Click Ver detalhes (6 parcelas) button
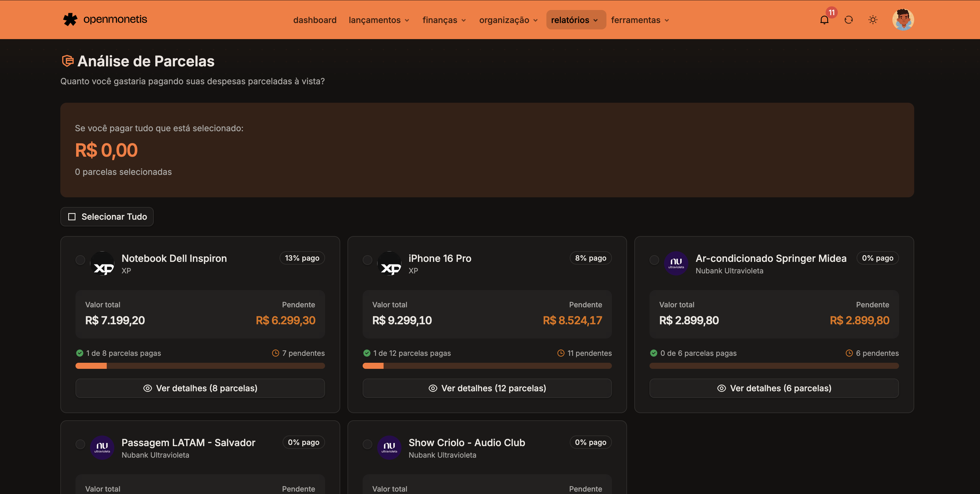This screenshot has height=494, width=980. click(x=774, y=388)
